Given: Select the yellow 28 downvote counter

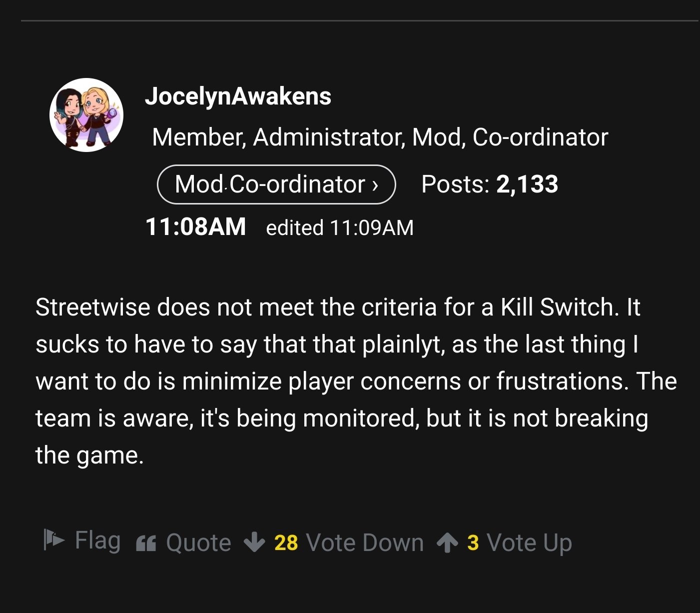Looking at the screenshot, I should click(x=285, y=541).
